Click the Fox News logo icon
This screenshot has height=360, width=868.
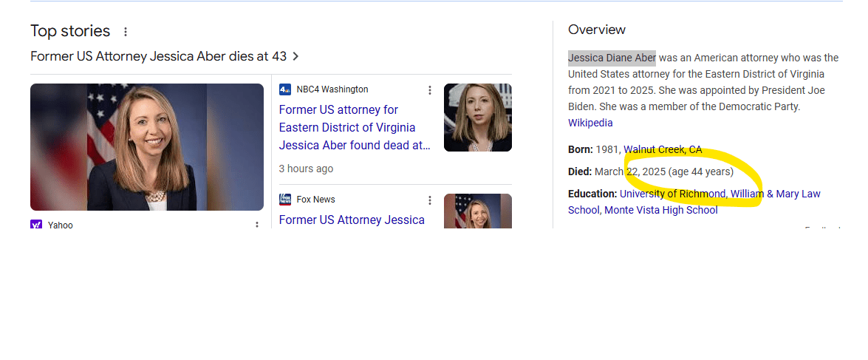click(x=285, y=200)
